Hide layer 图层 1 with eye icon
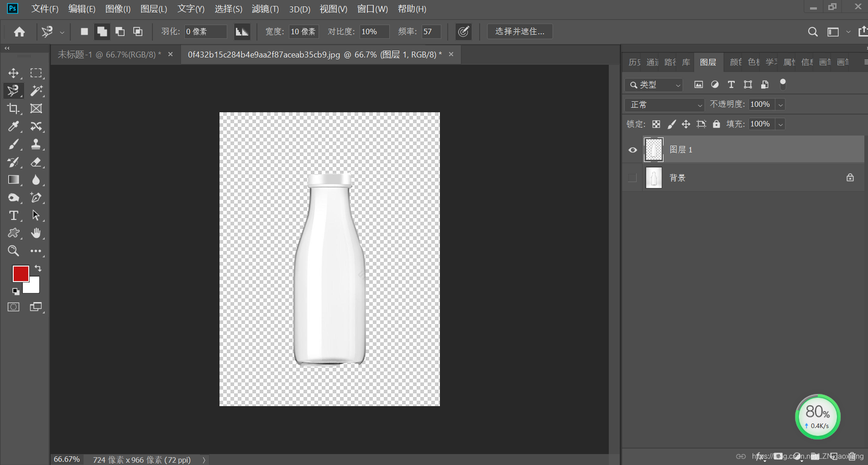868x465 pixels. [x=633, y=150]
